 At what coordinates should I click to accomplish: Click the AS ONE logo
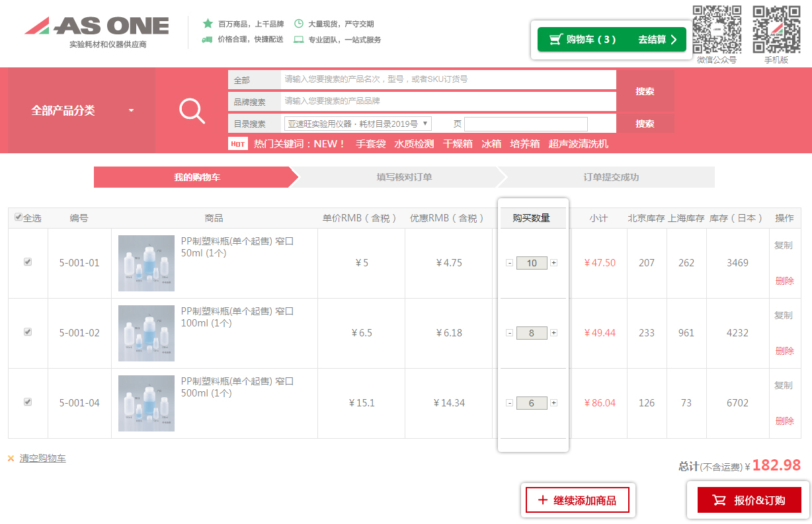point(97,26)
